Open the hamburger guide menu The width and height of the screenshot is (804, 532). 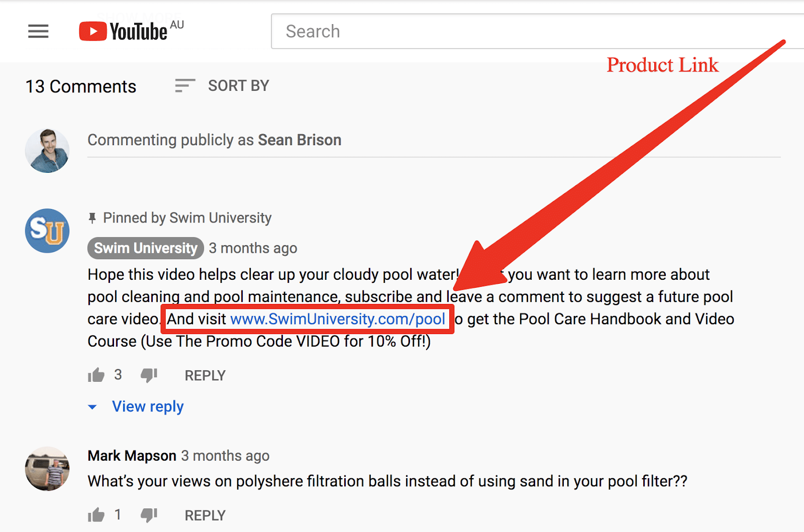click(38, 31)
